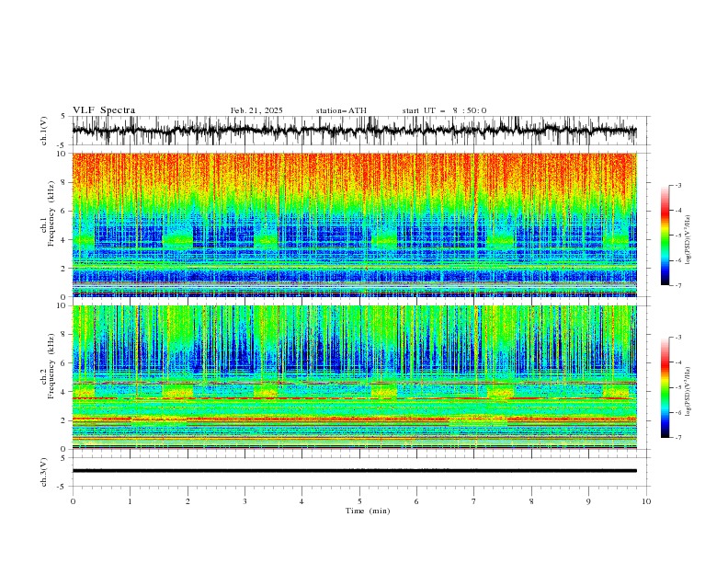Image resolution: width=728 pixels, height=563 pixels.
Task: Click the "-7" label on ch.1 color bar
Action: 678,285
